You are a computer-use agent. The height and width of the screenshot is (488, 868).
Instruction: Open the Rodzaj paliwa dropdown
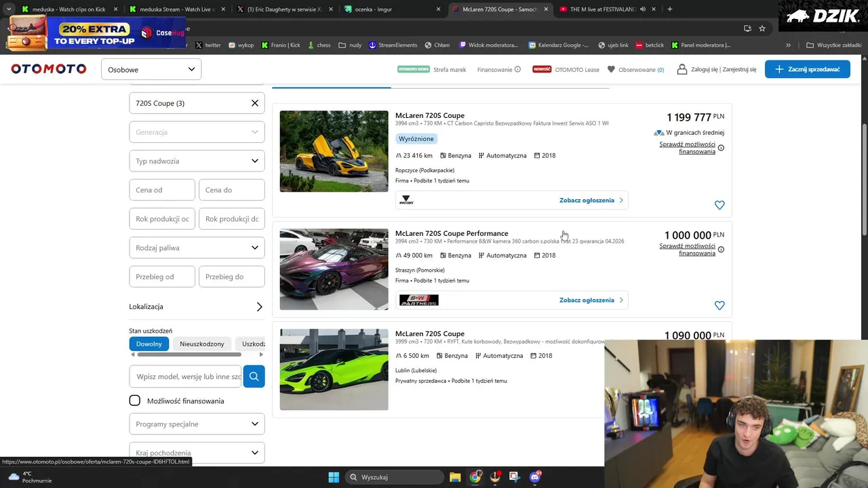click(x=197, y=247)
